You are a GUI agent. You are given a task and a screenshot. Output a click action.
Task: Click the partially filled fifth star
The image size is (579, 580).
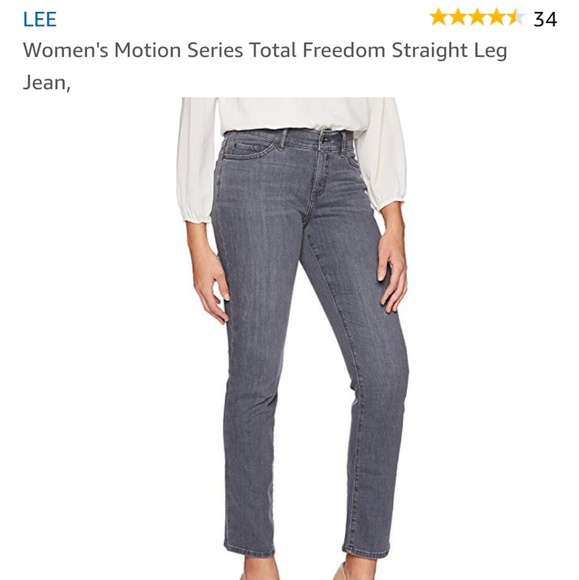[x=516, y=17]
